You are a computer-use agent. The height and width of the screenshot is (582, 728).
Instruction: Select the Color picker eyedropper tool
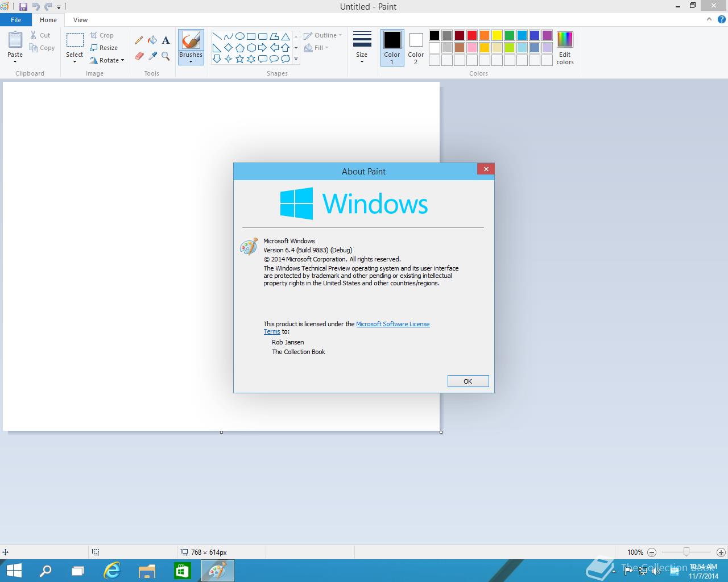tap(152, 56)
